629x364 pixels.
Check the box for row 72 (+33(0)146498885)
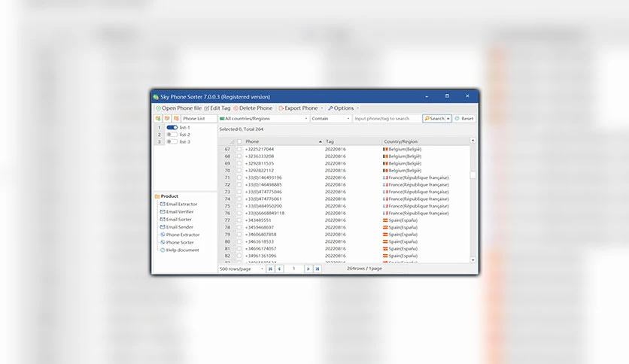click(239, 185)
